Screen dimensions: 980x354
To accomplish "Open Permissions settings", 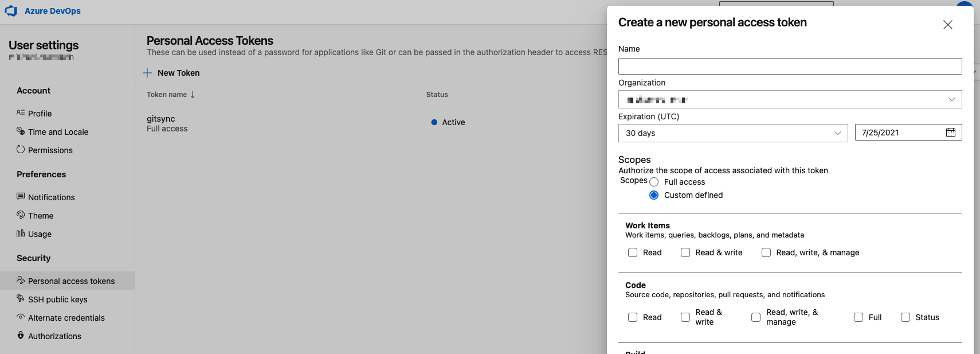I will point(50,150).
